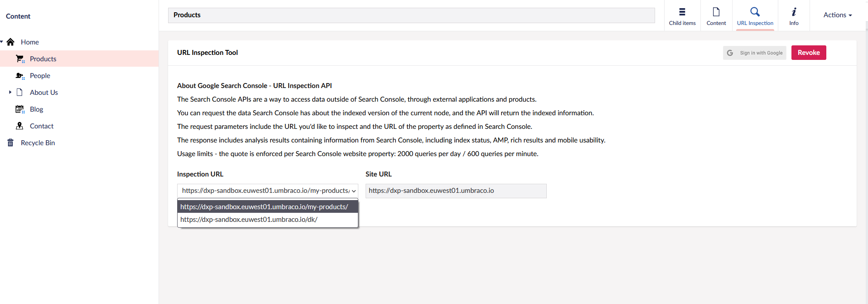Click the Site URL input field
Image resolution: width=868 pixels, height=304 pixels.
tap(456, 191)
